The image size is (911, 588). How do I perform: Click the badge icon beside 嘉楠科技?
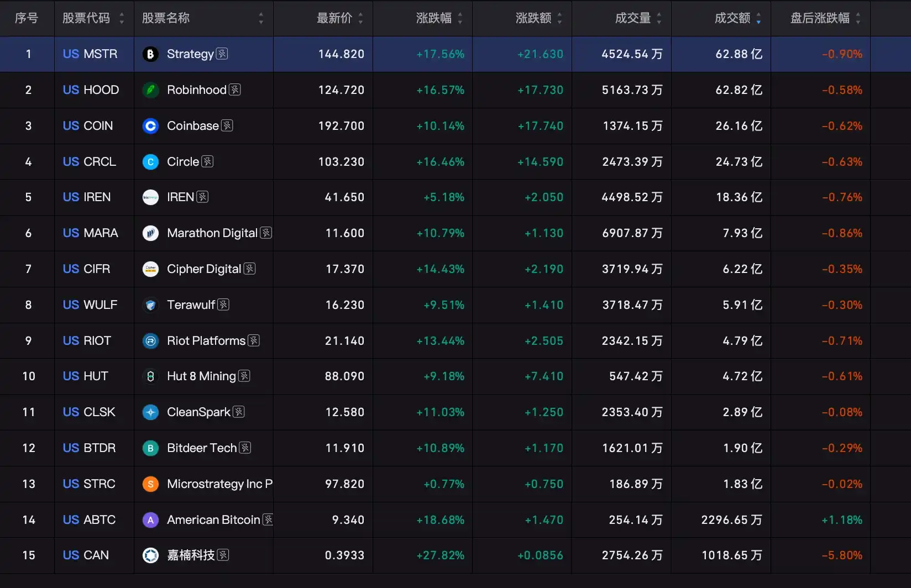pyautogui.click(x=223, y=555)
